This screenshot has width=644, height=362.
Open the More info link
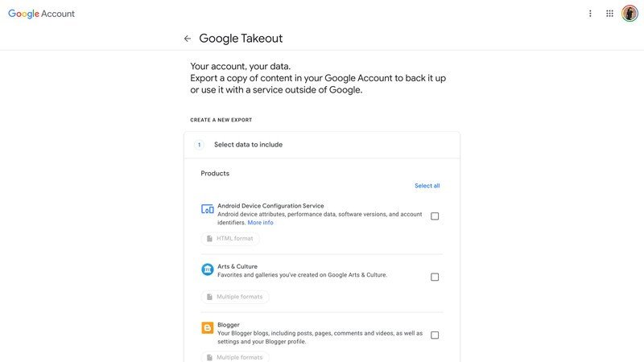260,223
